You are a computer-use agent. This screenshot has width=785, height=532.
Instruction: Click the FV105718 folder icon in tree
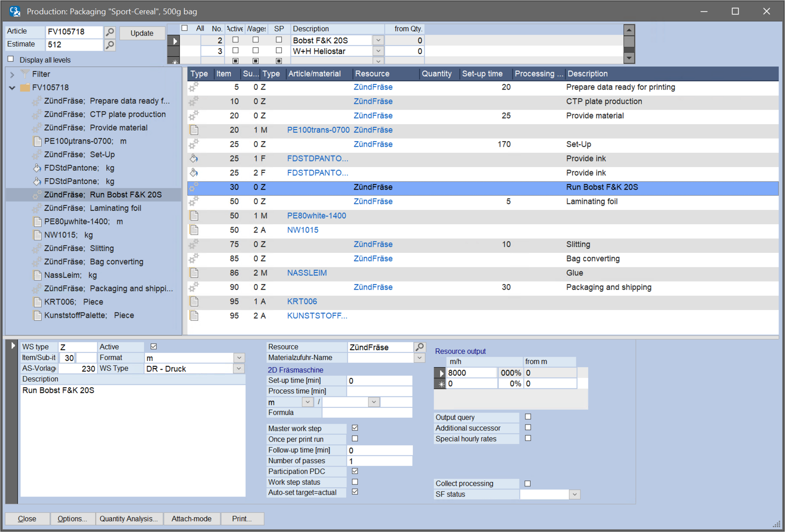tap(25, 88)
